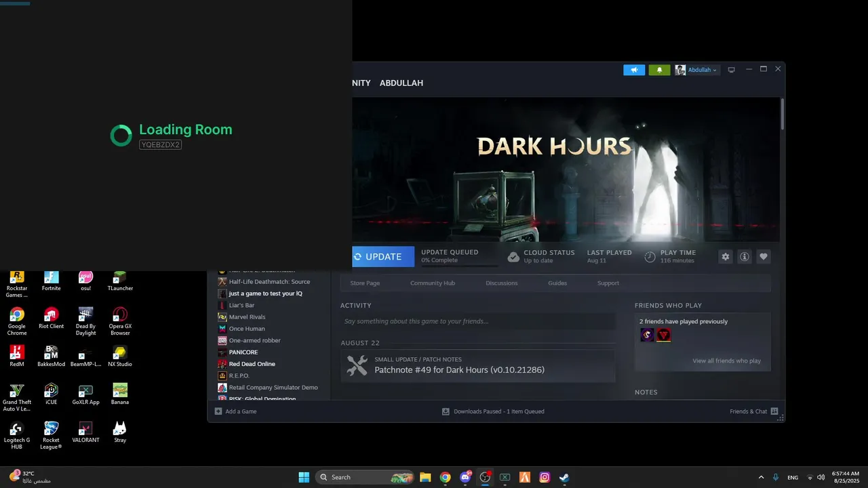Click the Rockstar Games desktop icon
Viewport: 868px width, 488px height.
(17, 285)
